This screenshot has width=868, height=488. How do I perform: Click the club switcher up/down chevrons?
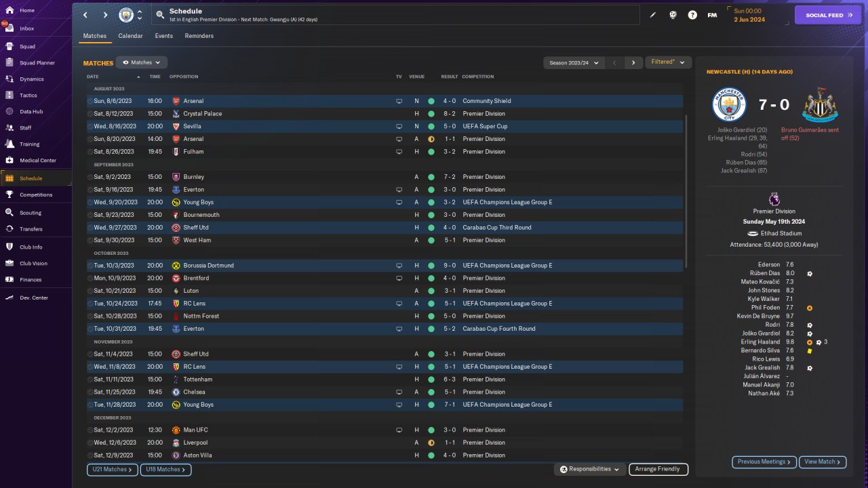pyautogui.click(x=140, y=15)
